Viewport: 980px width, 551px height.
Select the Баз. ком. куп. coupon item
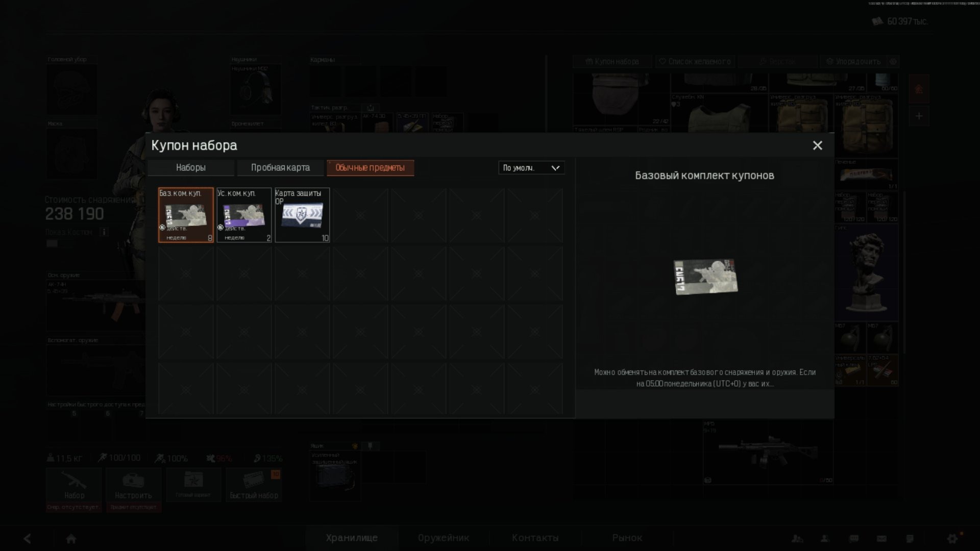click(x=186, y=215)
